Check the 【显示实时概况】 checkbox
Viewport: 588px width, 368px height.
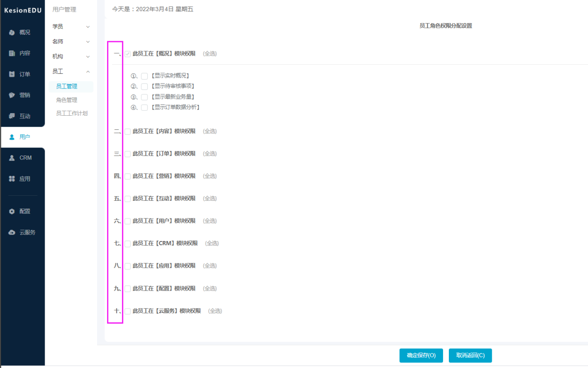pos(145,76)
